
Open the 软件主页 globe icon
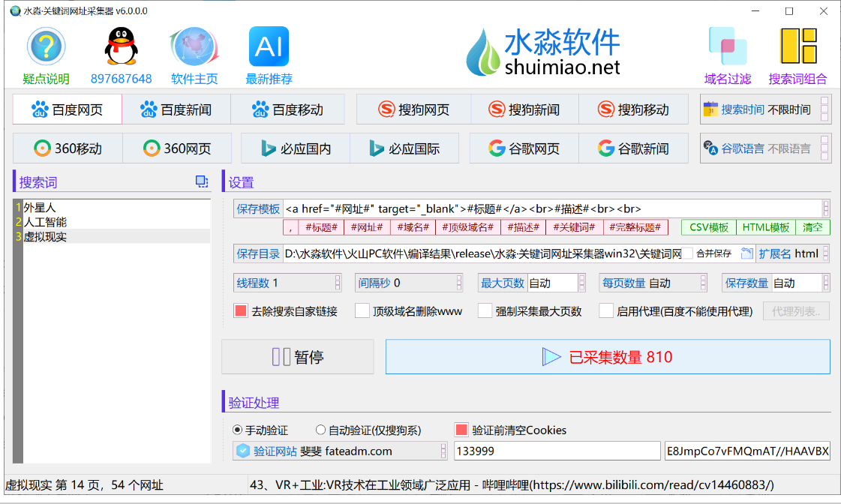194,47
